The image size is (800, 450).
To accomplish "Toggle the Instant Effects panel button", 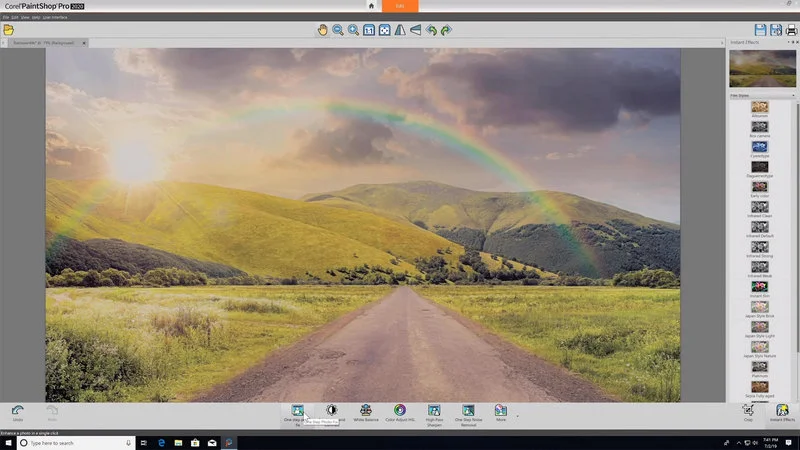I will [782, 410].
